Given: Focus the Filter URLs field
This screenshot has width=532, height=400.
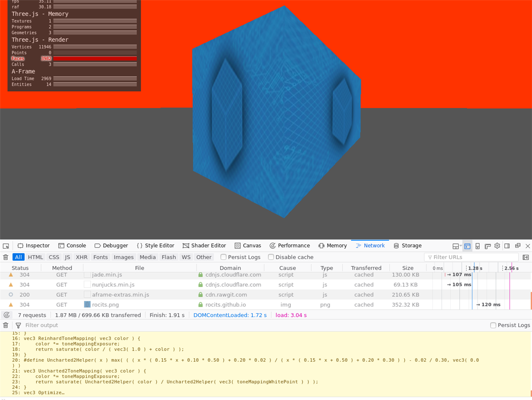Looking at the screenshot, I should coord(471,257).
